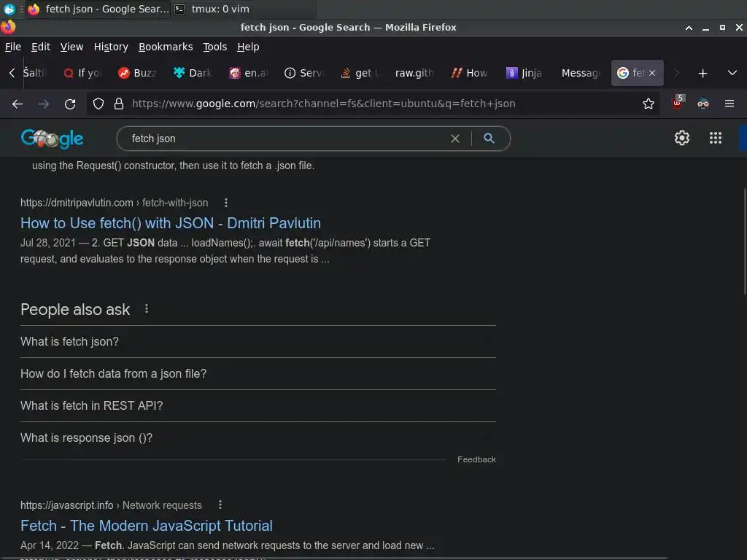Switch to the Buzz tab
This screenshot has height=560, width=747.
138,73
